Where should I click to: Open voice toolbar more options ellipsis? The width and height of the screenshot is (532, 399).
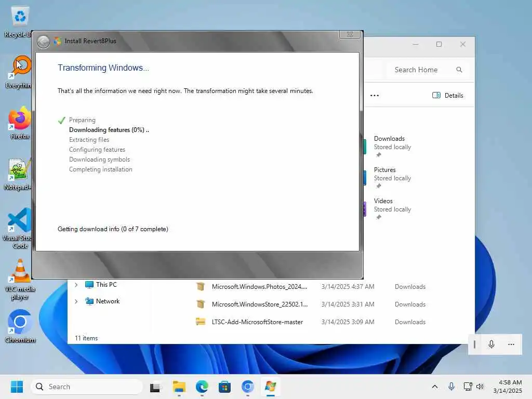(511, 344)
